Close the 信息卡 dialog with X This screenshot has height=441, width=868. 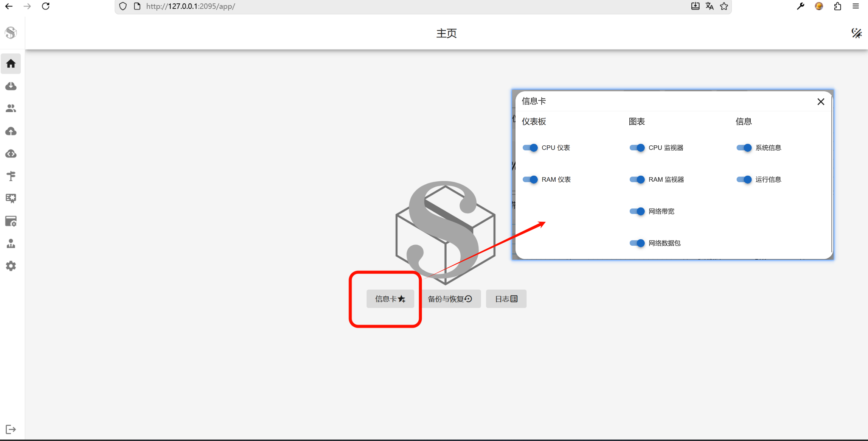pyautogui.click(x=821, y=102)
